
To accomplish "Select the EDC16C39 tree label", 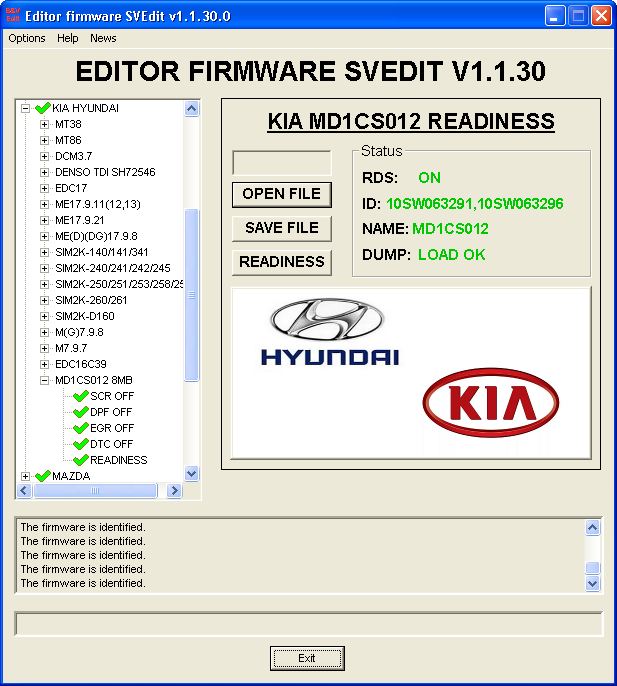I will (x=81, y=364).
